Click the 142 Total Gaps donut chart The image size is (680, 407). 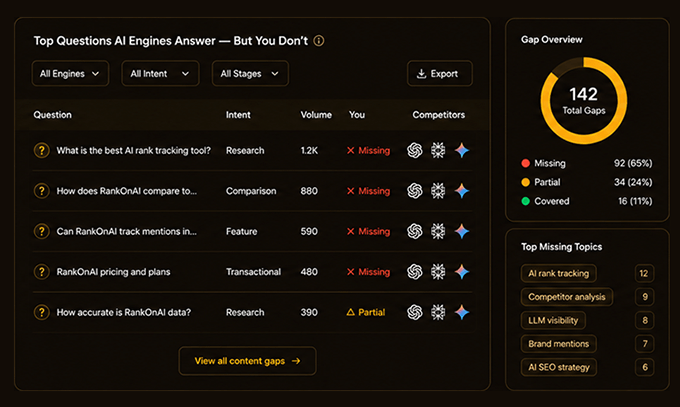(584, 101)
